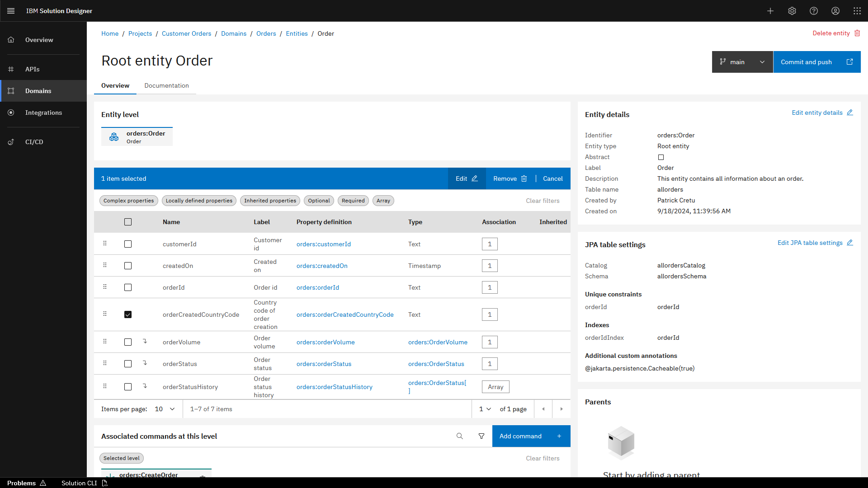The image size is (868, 488).
Task: Uncheck the orderCreatedCountryCode checkbox
Action: (128, 314)
